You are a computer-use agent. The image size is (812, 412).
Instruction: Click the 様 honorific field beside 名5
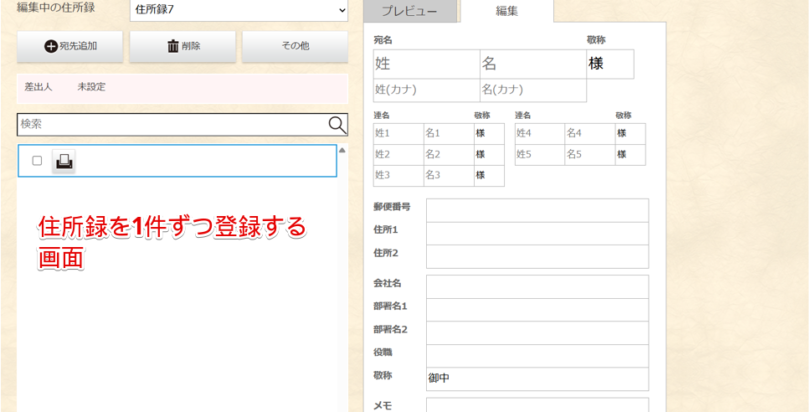click(631, 155)
